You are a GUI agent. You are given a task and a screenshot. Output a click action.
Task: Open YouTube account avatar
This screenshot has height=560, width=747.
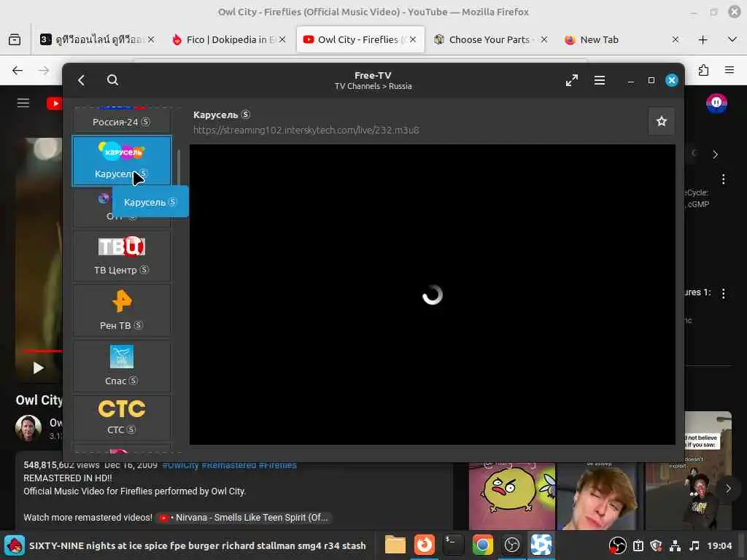[716, 103]
